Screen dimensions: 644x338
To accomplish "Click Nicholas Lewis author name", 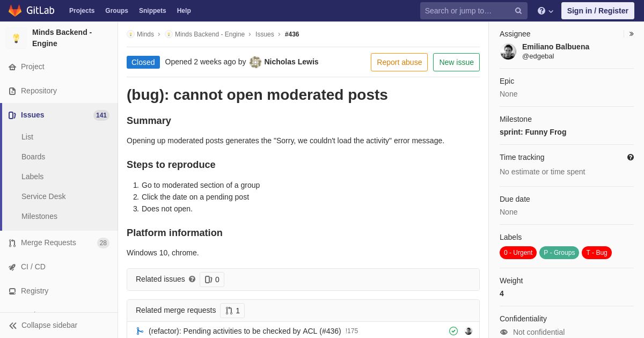I will click(x=291, y=62).
